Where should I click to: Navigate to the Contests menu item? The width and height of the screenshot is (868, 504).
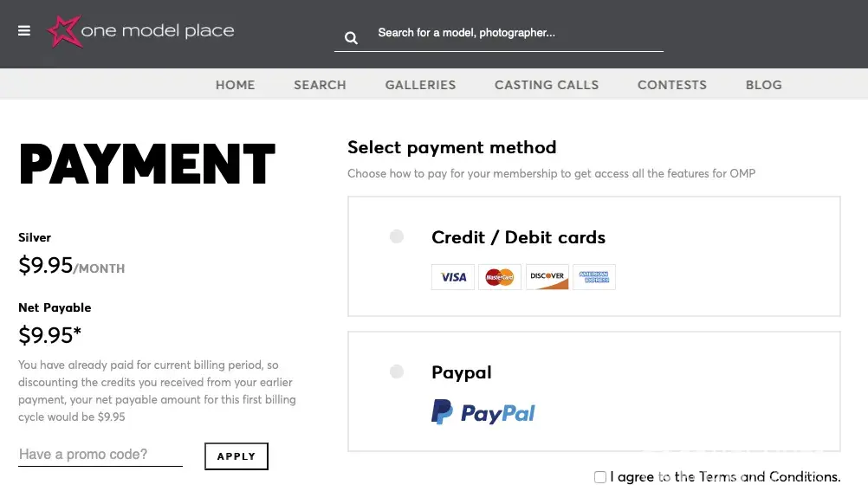672,85
